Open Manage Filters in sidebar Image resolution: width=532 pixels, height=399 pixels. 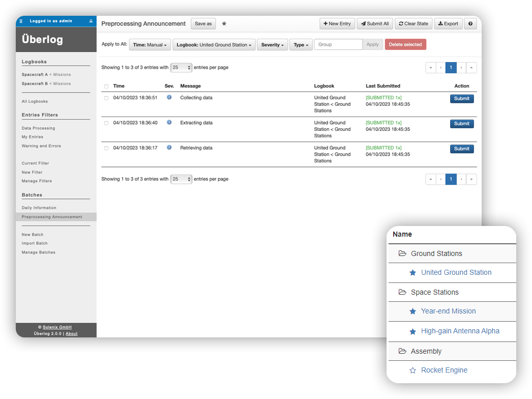pyautogui.click(x=37, y=181)
